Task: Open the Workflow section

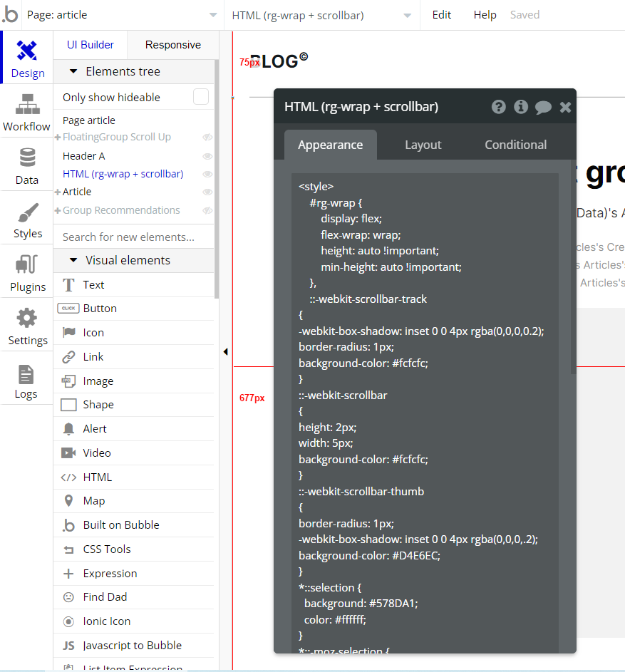Action: click(x=26, y=111)
